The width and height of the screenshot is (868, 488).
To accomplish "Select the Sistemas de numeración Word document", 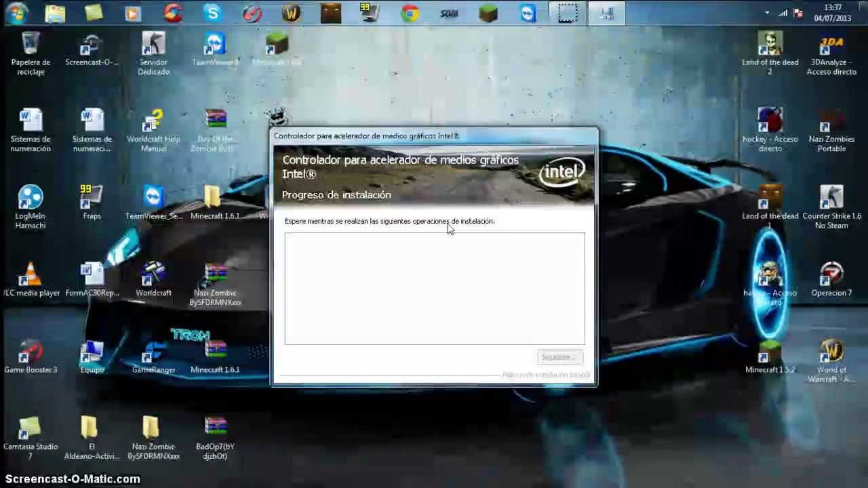I will point(31,130).
